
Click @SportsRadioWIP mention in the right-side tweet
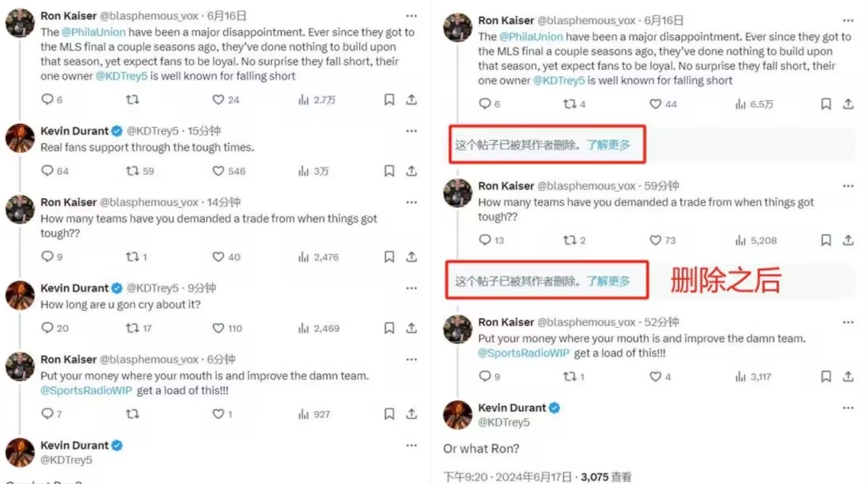pyautogui.click(x=524, y=353)
